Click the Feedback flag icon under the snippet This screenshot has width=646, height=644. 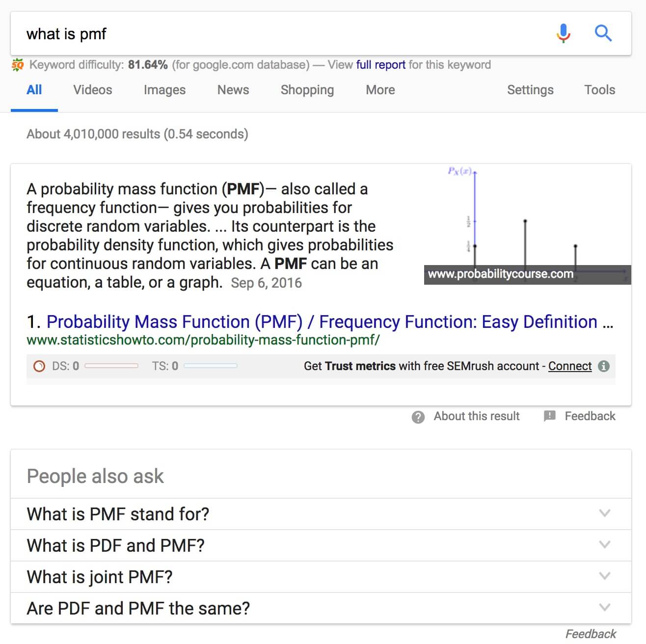click(x=550, y=416)
